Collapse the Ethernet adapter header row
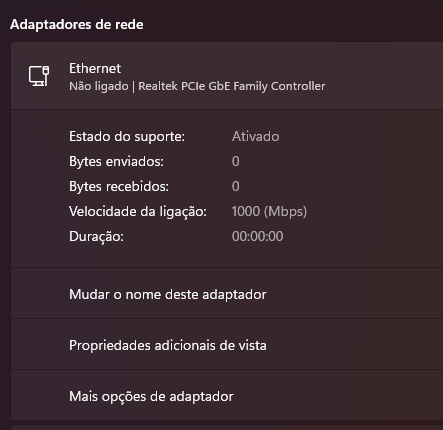The height and width of the screenshot is (430, 443). coord(227,76)
